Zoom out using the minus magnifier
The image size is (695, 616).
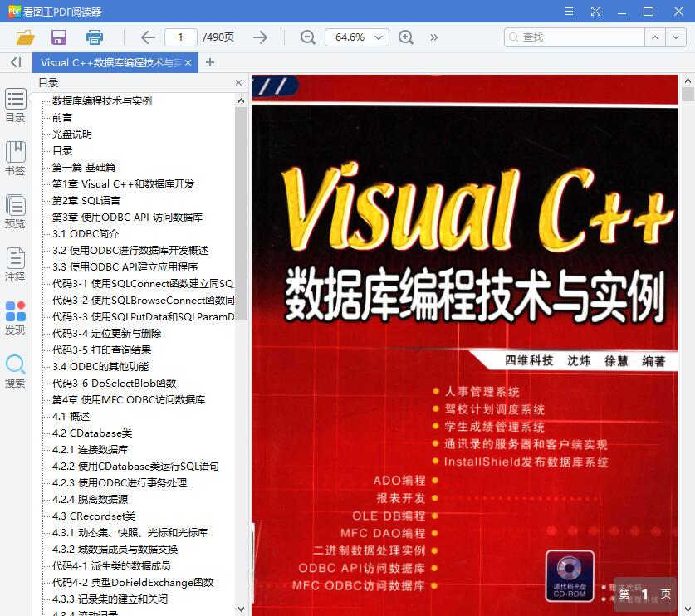pos(307,37)
